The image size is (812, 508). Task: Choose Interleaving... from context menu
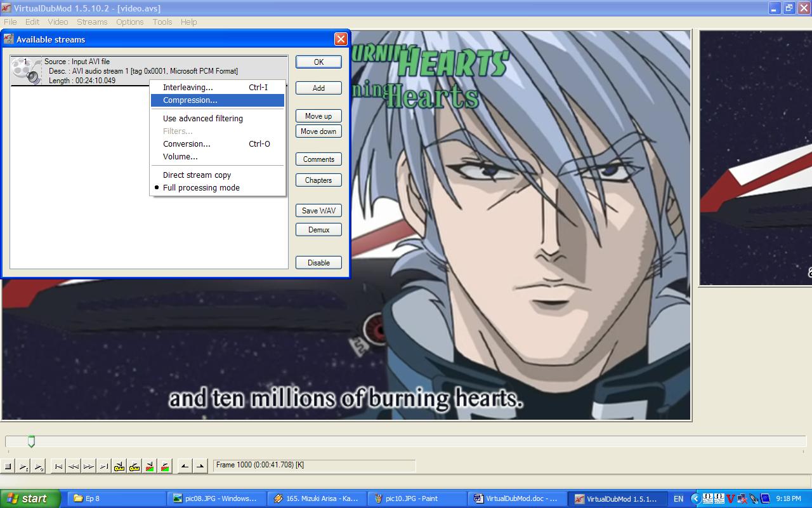(217, 88)
